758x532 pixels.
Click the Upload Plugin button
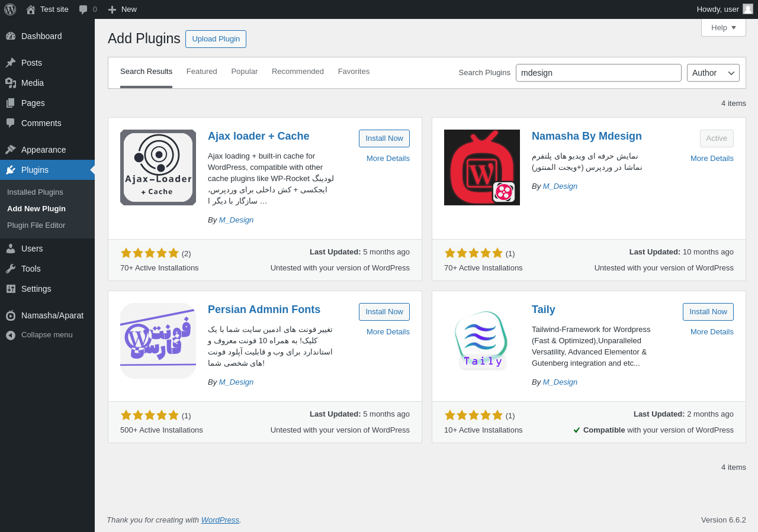[216, 39]
